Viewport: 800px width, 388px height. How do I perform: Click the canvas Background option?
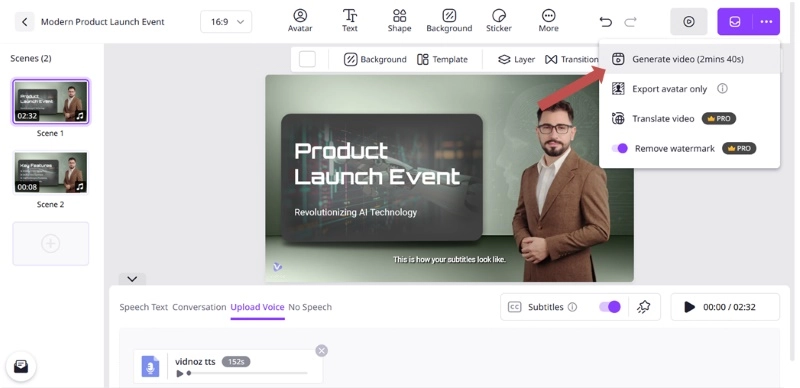(x=375, y=60)
